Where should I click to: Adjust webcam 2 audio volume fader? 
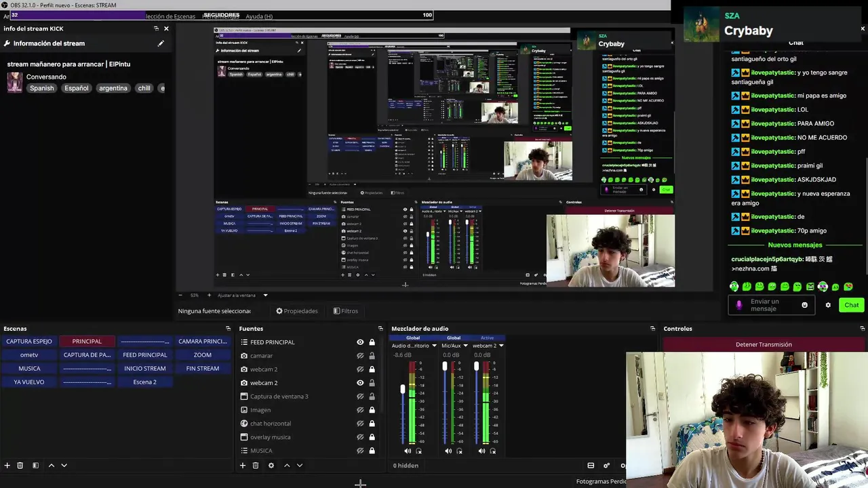476,367
